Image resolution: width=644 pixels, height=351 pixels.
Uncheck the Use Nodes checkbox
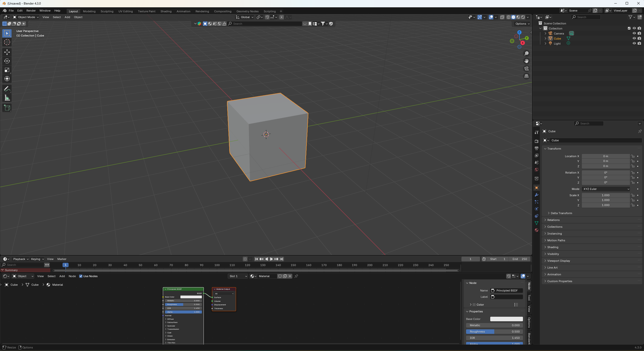click(x=81, y=276)
